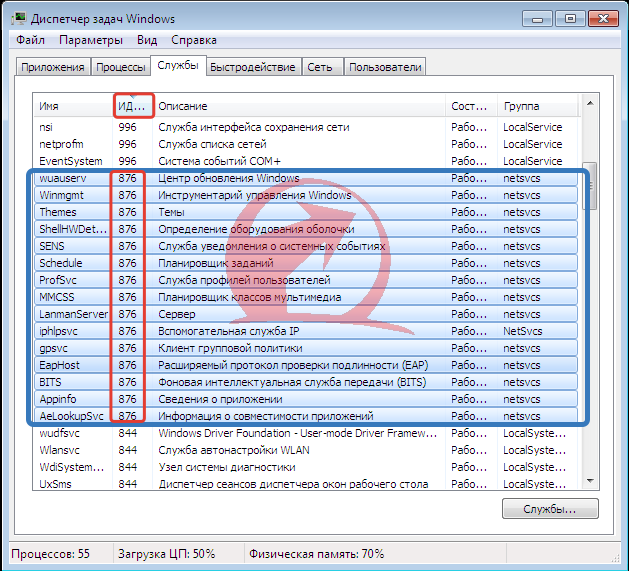Click description 'Сведения о приложении'
The height and width of the screenshot is (571, 629).
220,399
